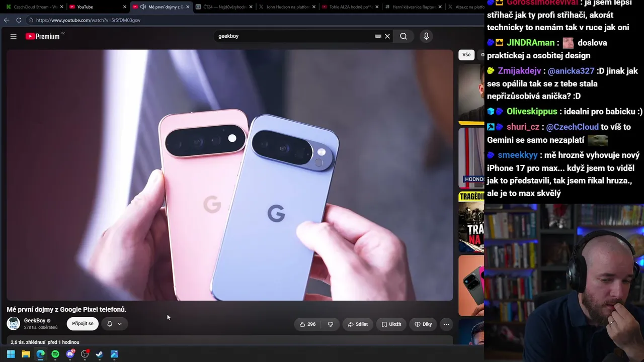Click the @anicka327 mention in chat
This screenshot has height=362, width=644.
pyautogui.click(x=571, y=71)
